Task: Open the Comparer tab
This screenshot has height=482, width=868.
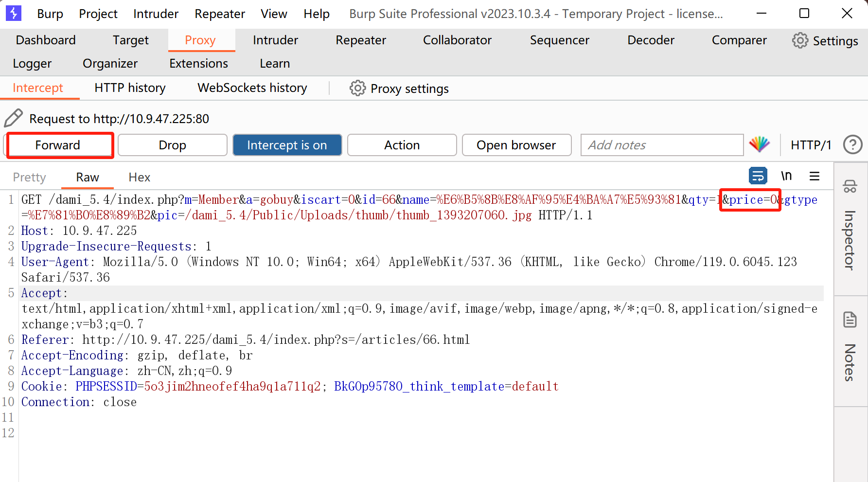Action: point(739,40)
